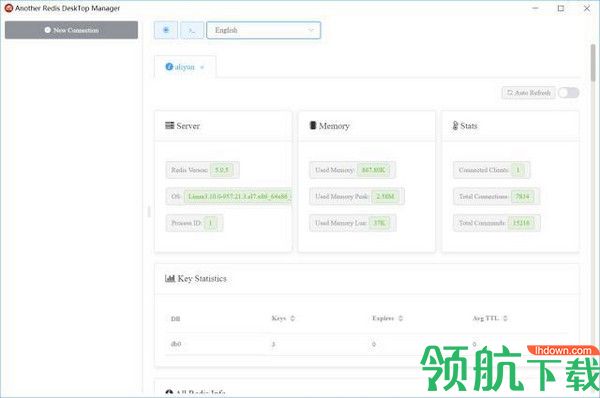Select the db0 row

click(366, 344)
